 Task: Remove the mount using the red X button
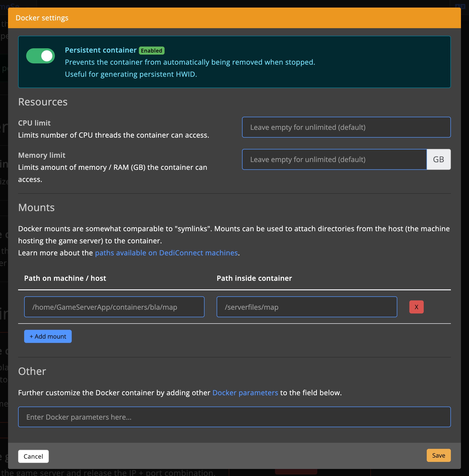tap(416, 307)
